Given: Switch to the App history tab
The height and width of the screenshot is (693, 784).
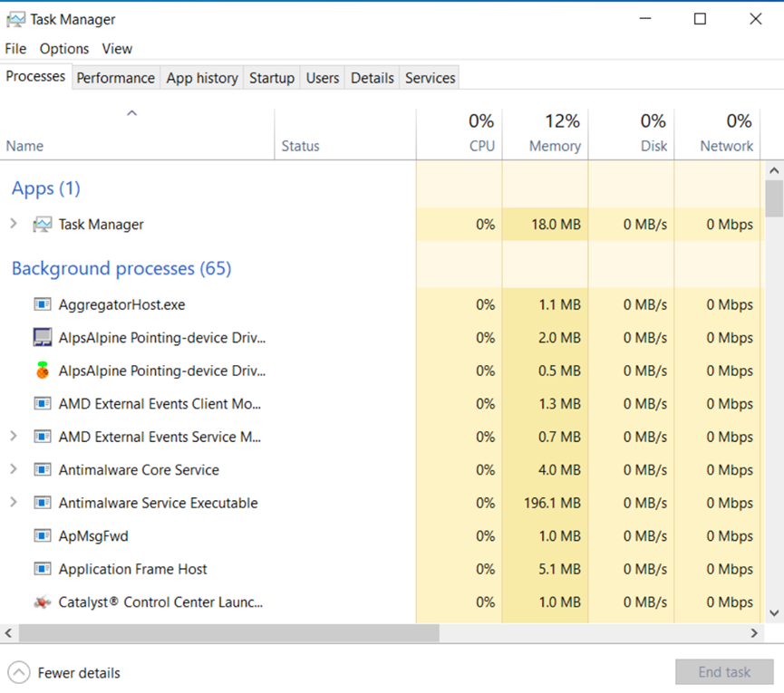Looking at the screenshot, I should pyautogui.click(x=202, y=78).
